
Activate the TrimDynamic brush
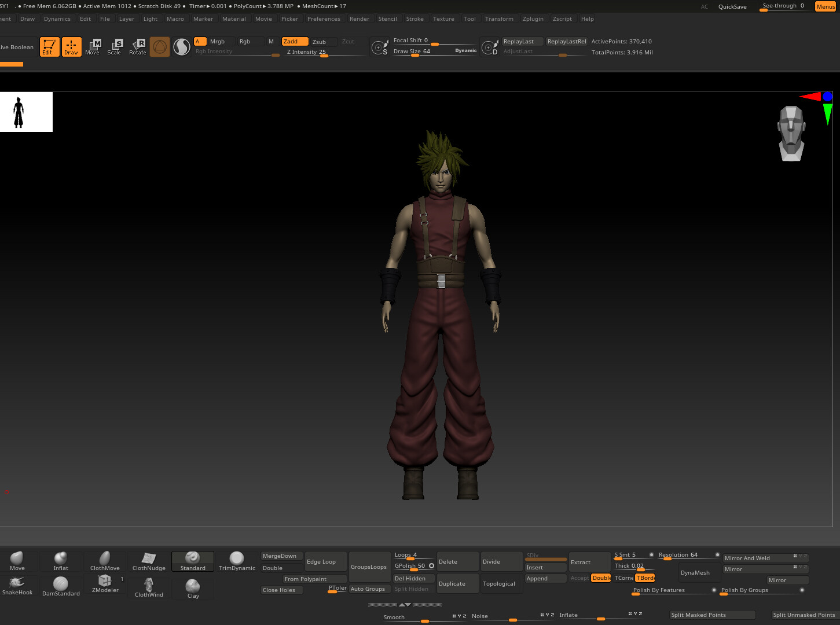pyautogui.click(x=237, y=561)
